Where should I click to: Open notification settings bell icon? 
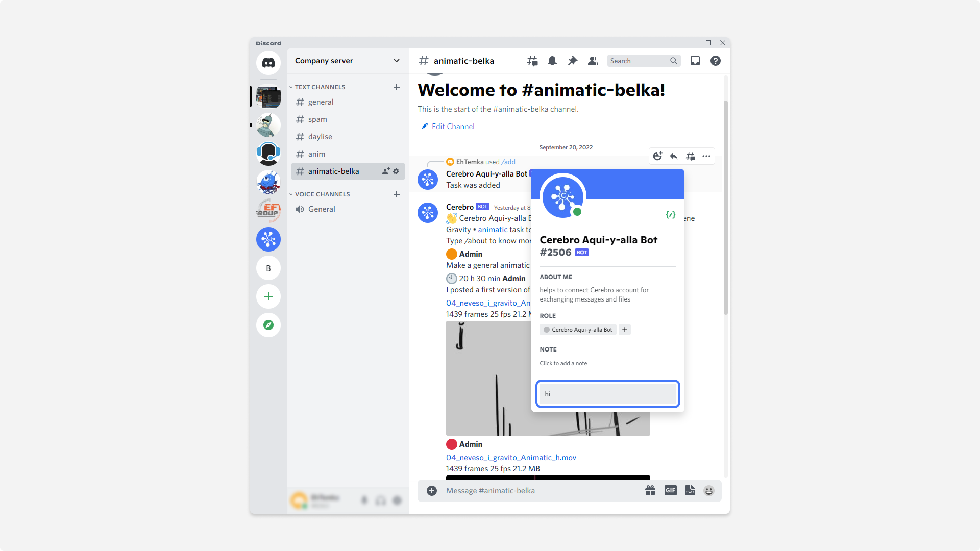point(552,61)
